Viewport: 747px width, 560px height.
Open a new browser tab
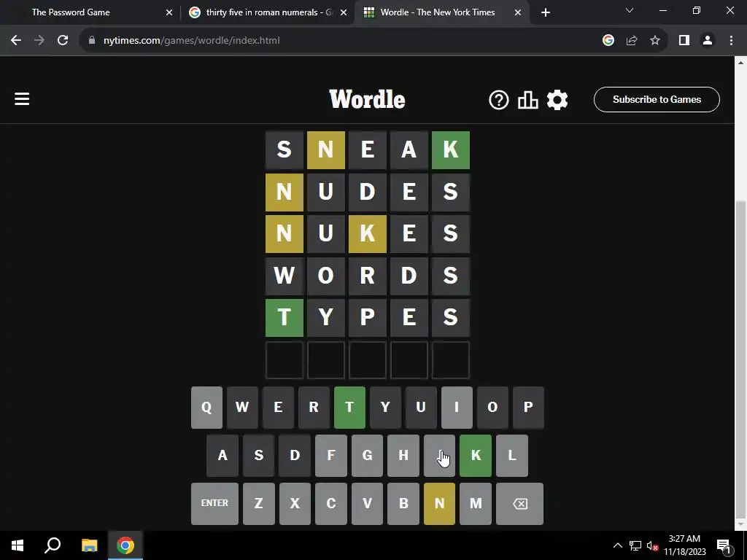click(546, 12)
